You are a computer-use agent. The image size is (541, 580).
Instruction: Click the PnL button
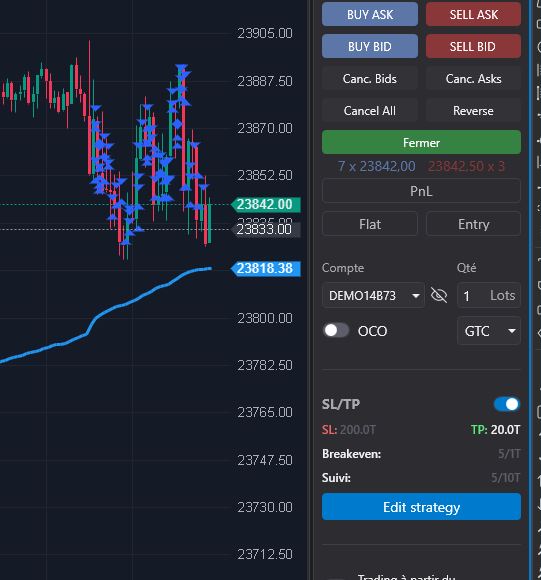422,191
